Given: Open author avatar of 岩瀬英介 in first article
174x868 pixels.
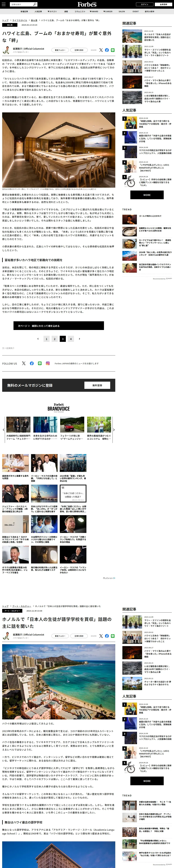Looking at the screenshot, I should click(6, 50).
